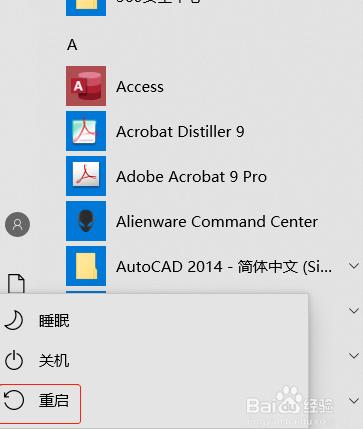Click the Access app name text

(140, 87)
